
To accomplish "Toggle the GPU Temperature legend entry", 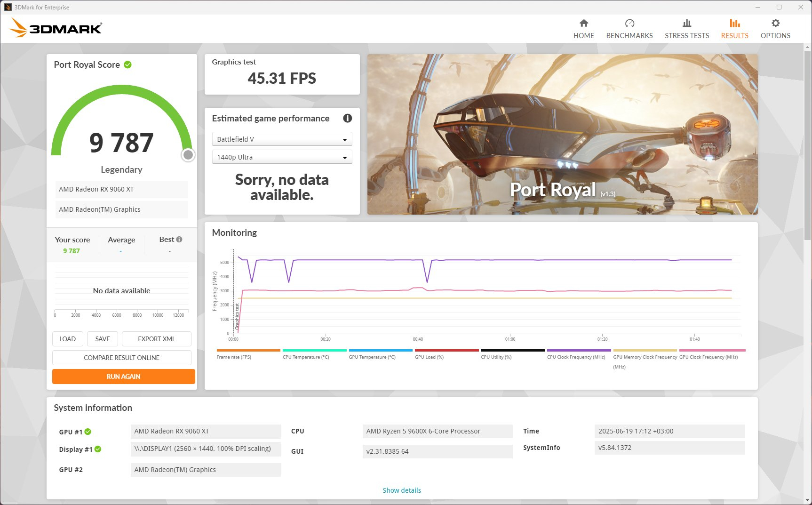I will point(381,354).
